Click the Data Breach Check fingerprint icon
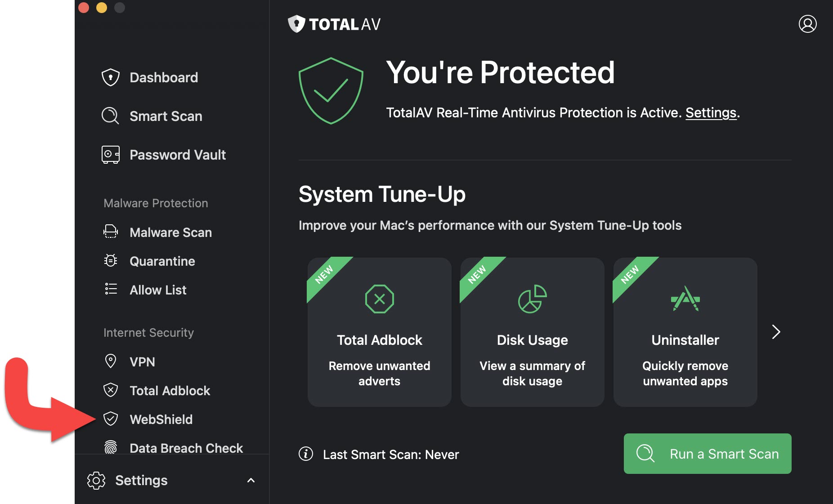The width and height of the screenshot is (833, 504). click(111, 447)
